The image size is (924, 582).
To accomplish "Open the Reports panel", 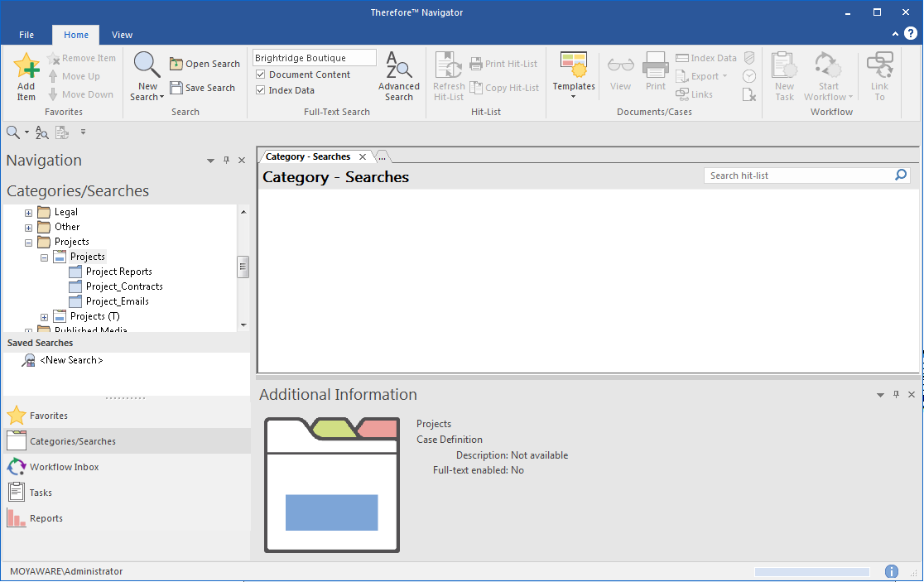I will [45, 517].
